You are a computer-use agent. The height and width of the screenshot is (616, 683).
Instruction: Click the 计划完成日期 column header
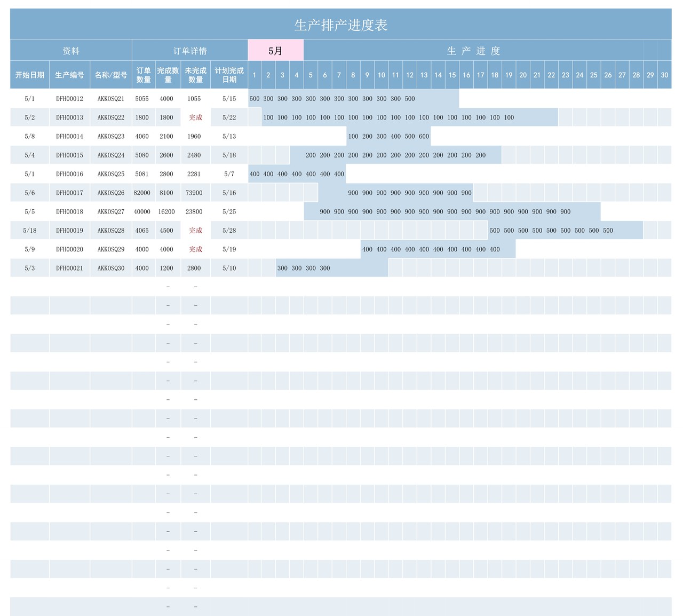pyautogui.click(x=229, y=75)
